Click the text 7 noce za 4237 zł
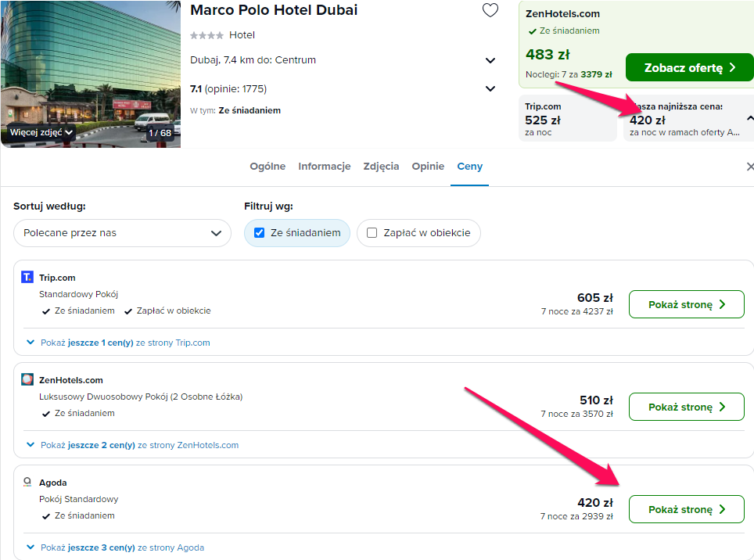Viewport: 754px width, 560px height. click(576, 311)
